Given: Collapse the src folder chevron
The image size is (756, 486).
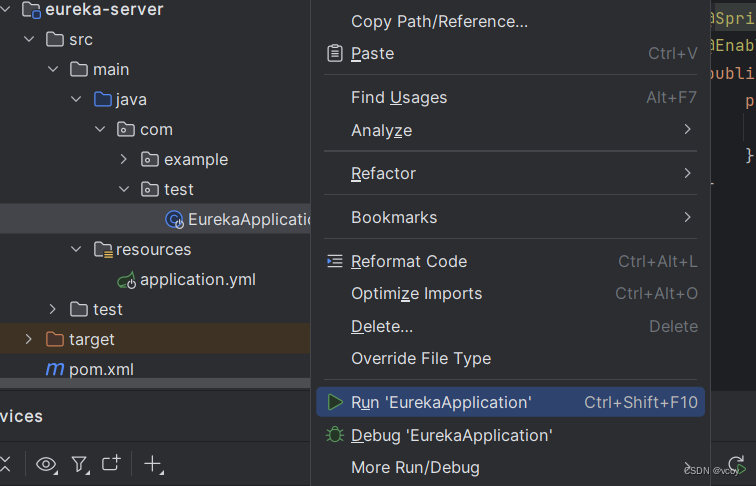Looking at the screenshot, I should (x=29, y=39).
